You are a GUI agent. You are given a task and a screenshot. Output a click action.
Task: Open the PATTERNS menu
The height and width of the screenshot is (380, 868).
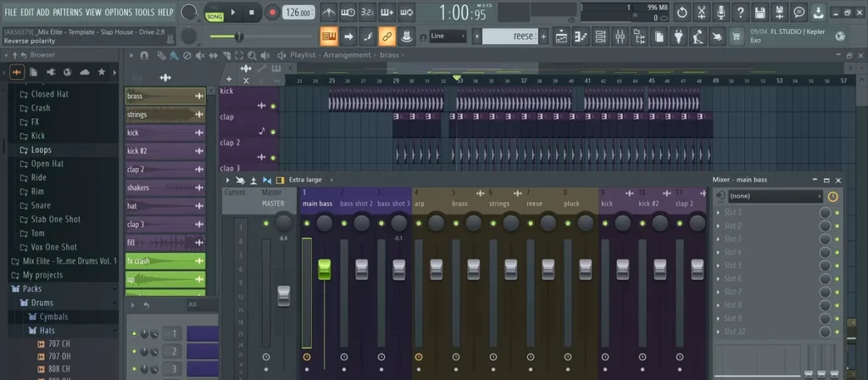[68, 12]
